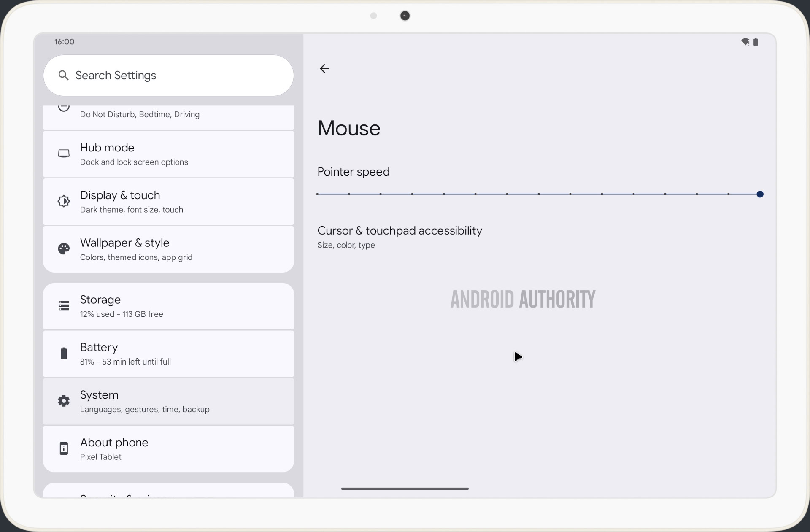The image size is (810, 532).
Task: Tap the Wi-Fi status bar icon
Action: (x=745, y=42)
